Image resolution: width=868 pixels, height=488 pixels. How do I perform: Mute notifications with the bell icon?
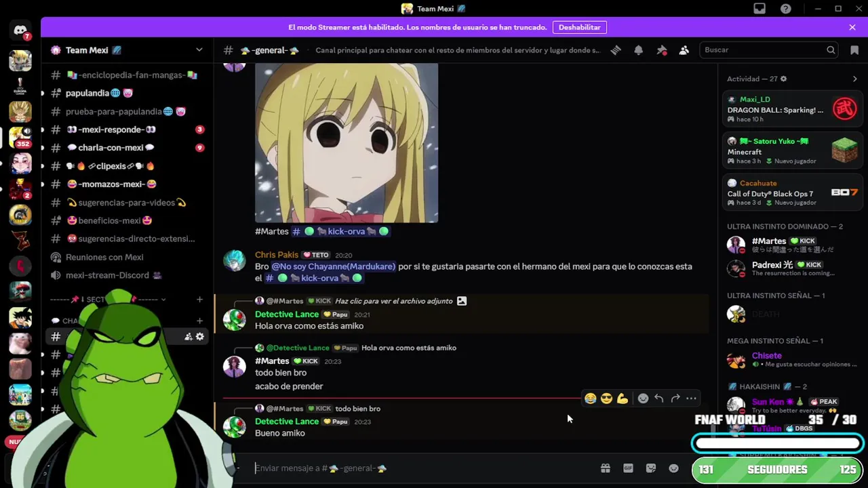639,50
